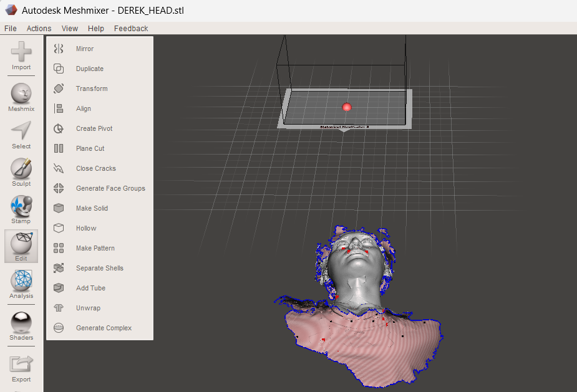Select the Make Pattern text
Viewport: 577px width, 392px height.
tap(95, 248)
